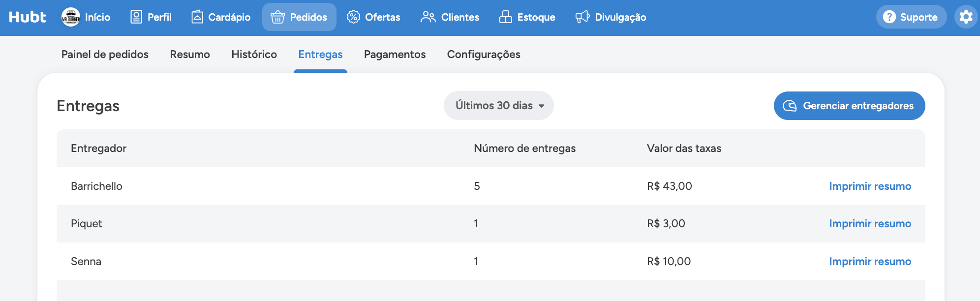This screenshot has width=980, height=301.
Task: Click the helmet icon in Gerenciar entregadores
Action: (x=790, y=106)
